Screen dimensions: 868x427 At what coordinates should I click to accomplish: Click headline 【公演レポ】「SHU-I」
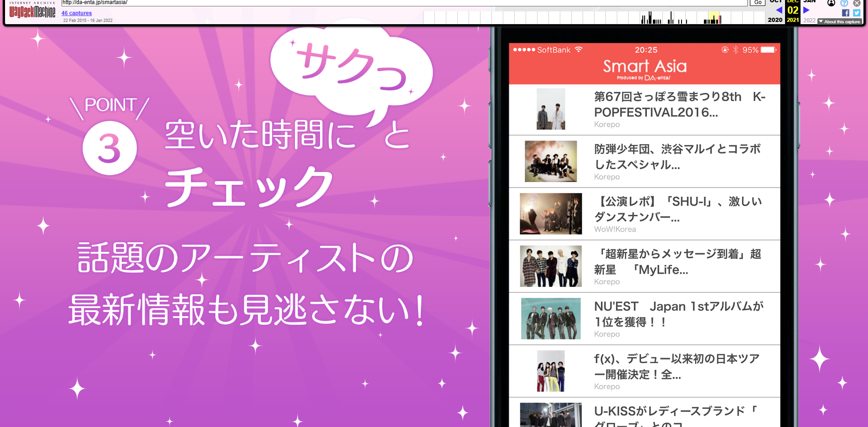(678, 209)
